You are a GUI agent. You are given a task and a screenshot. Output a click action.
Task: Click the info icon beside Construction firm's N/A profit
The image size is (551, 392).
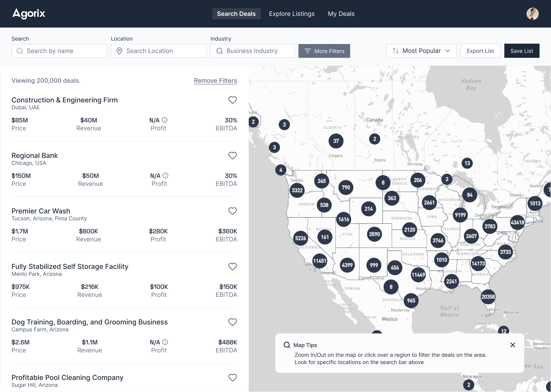point(165,120)
